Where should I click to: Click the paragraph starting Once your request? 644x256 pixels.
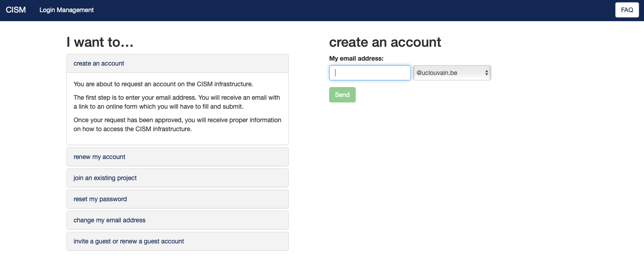tap(177, 124)
